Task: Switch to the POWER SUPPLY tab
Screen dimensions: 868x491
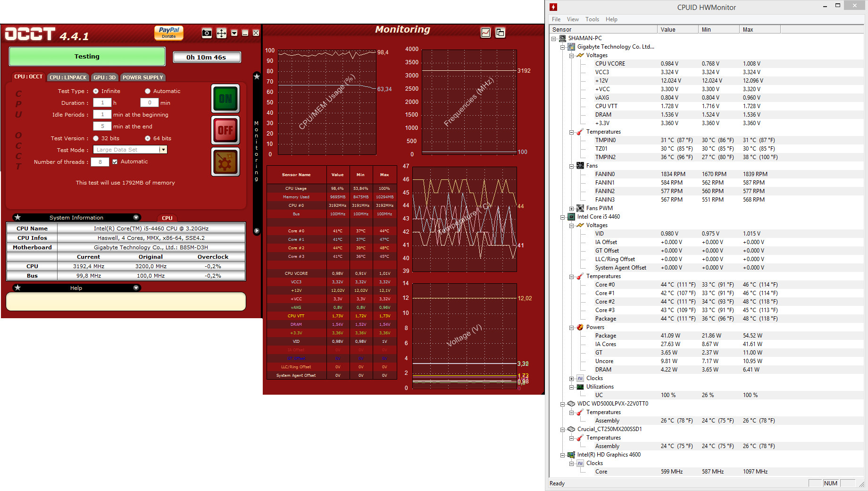Action: click(142, 77)
